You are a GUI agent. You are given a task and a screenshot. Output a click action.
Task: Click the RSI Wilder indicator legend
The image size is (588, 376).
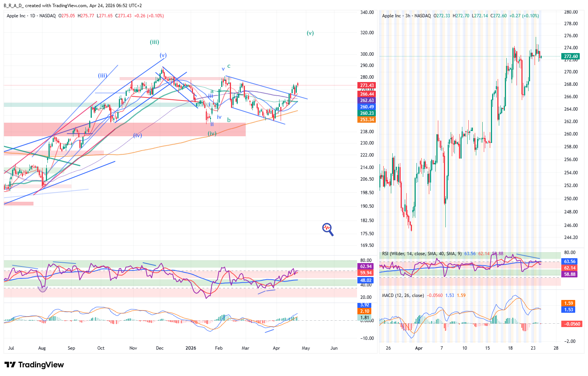(x=422, y=254)
